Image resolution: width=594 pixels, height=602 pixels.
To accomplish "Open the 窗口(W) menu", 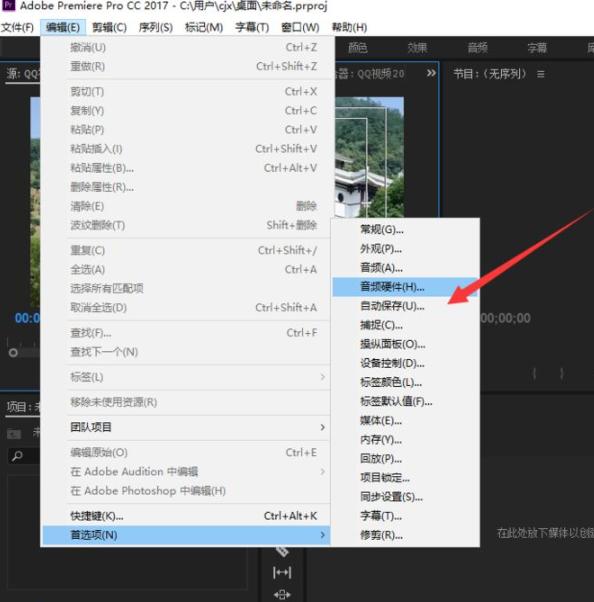I will tap(300, 27).
